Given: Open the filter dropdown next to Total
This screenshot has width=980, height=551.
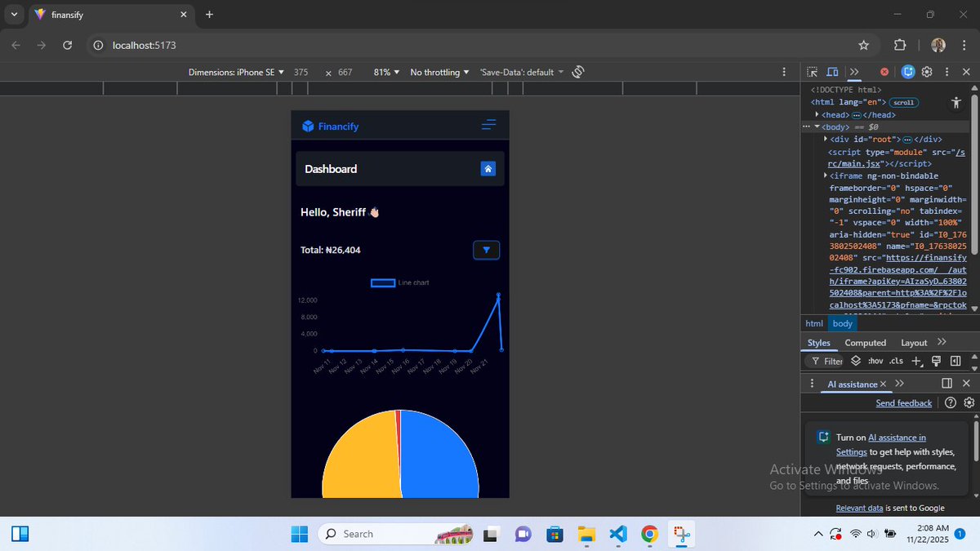Looking at the screenshot, I should [x=487, y=250].
